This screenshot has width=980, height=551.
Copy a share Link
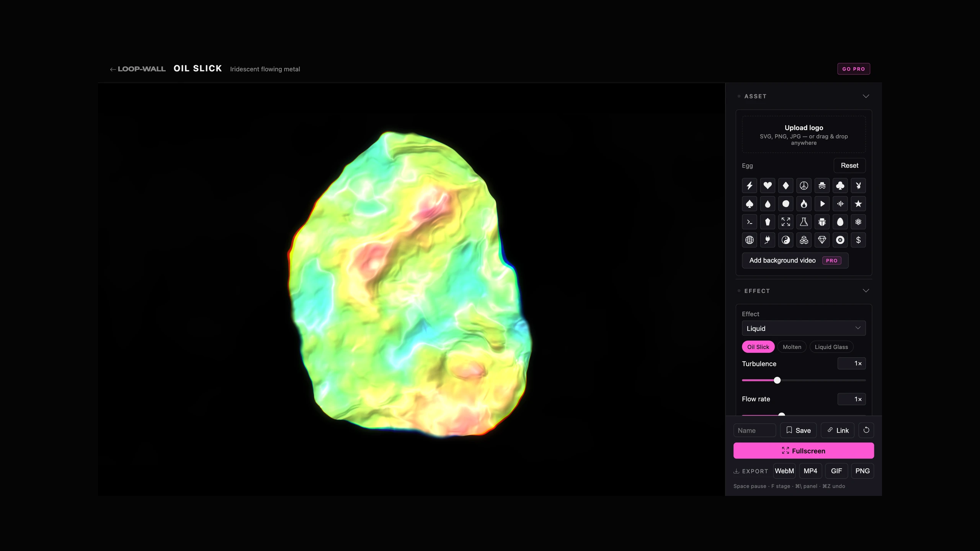click(838, 430)
